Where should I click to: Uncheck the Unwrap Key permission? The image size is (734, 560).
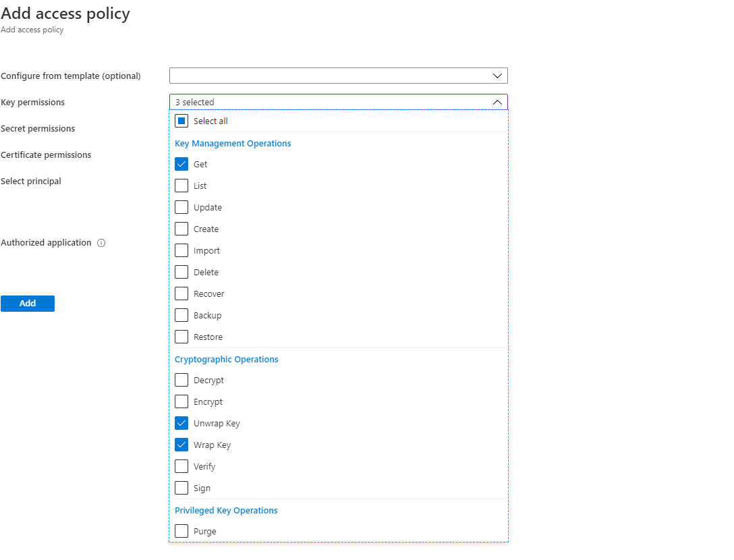tap(181, 423)
